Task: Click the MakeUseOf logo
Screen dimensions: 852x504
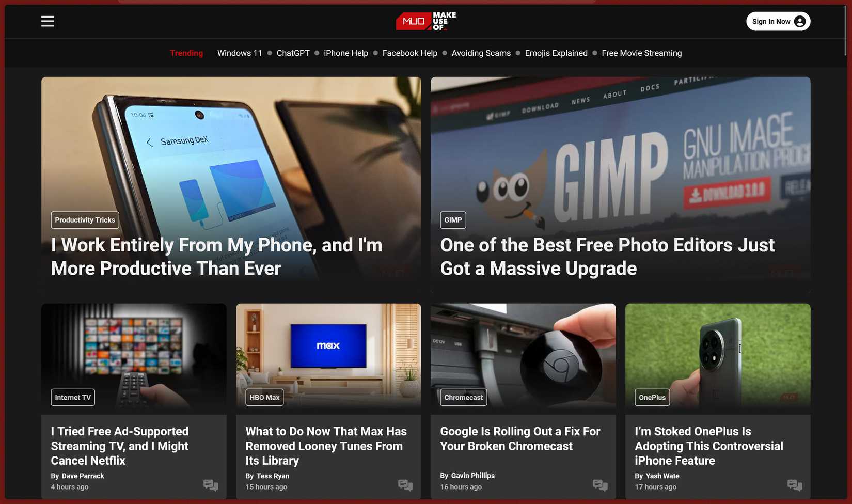Action: pos(425,21)
